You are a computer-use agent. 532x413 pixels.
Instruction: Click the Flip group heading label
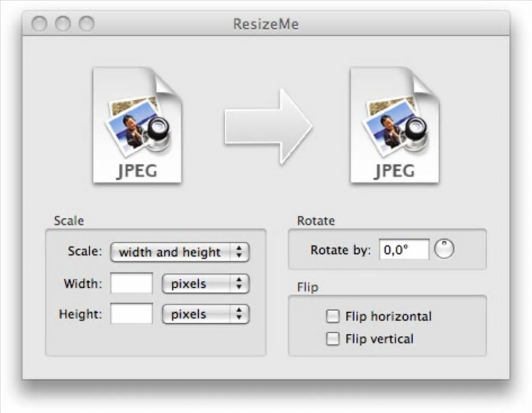point(307,287)
